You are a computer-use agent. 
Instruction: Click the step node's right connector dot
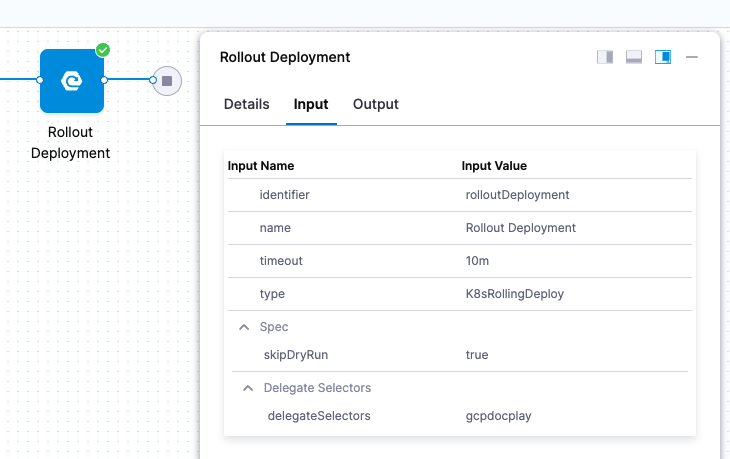click(105, 80)
